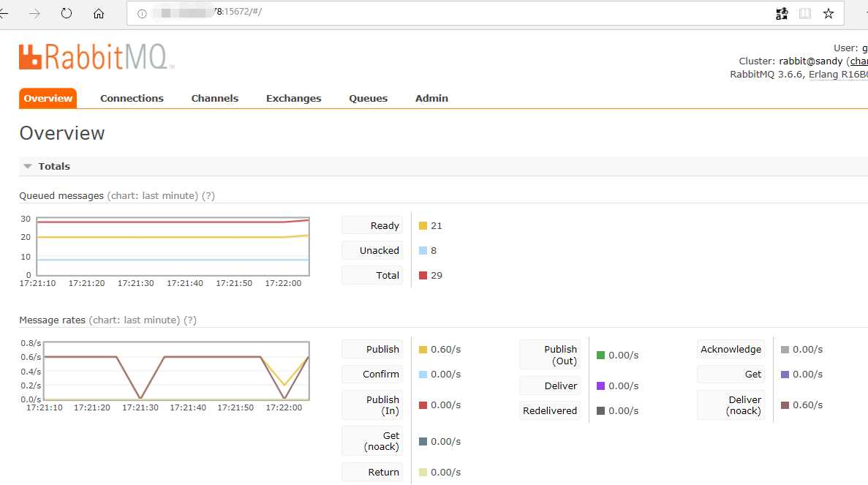Click the cluster name change link

pyautogui.click(x=858, y=61)
